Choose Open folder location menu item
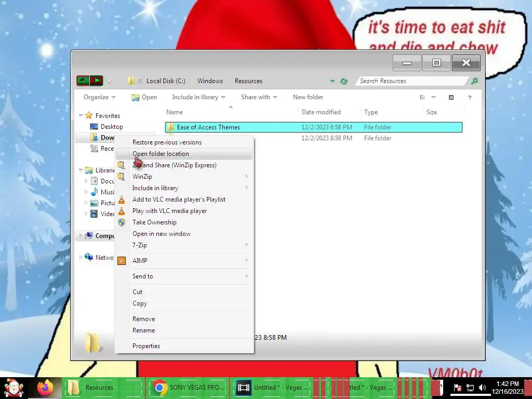Viewport: 532px width, 399px height. click(x=184, y=154)
